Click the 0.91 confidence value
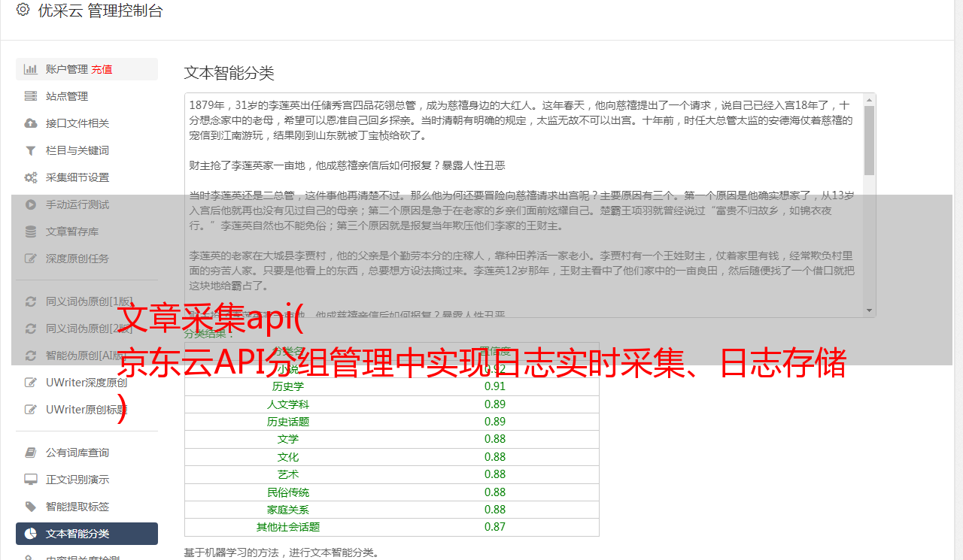Viewport: 963px width, 560px height. pos(495,386)
